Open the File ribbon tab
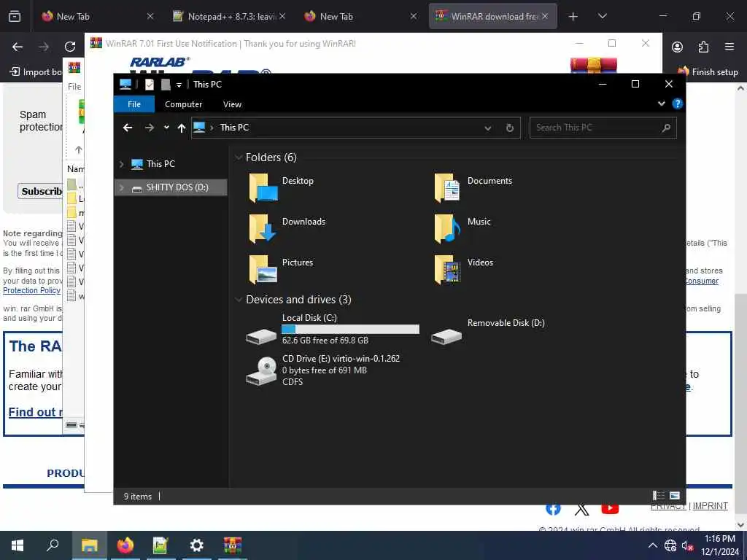Viewport: 747px width, 560px height. (x=134, y=104)
